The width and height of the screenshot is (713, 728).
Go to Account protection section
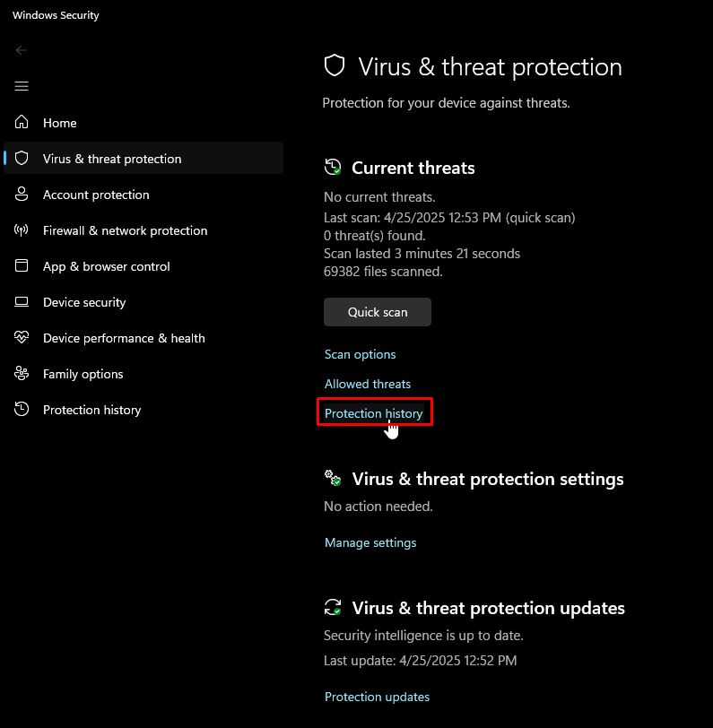tap(96, 195)
